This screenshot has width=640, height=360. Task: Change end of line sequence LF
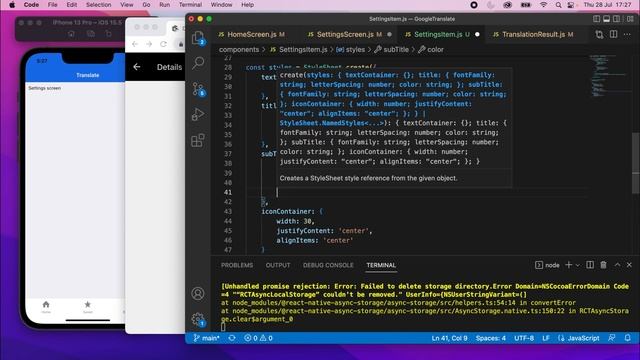[546, 338]
